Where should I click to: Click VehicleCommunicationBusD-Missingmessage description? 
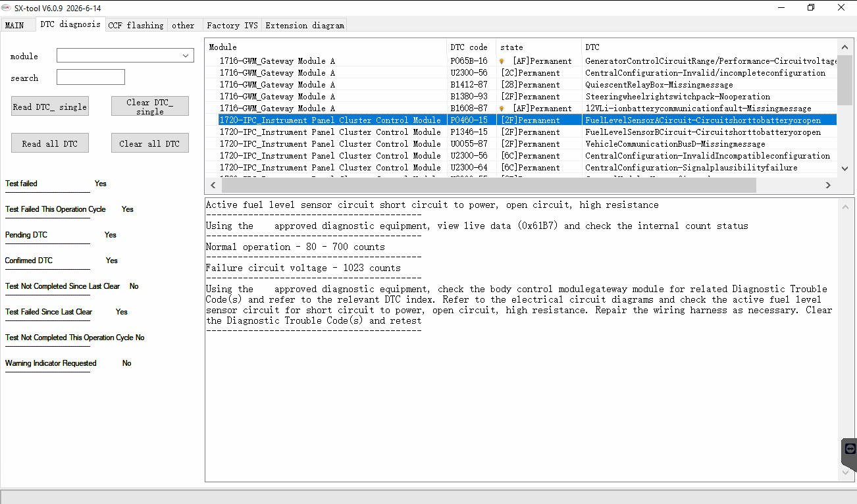point(675,144)
